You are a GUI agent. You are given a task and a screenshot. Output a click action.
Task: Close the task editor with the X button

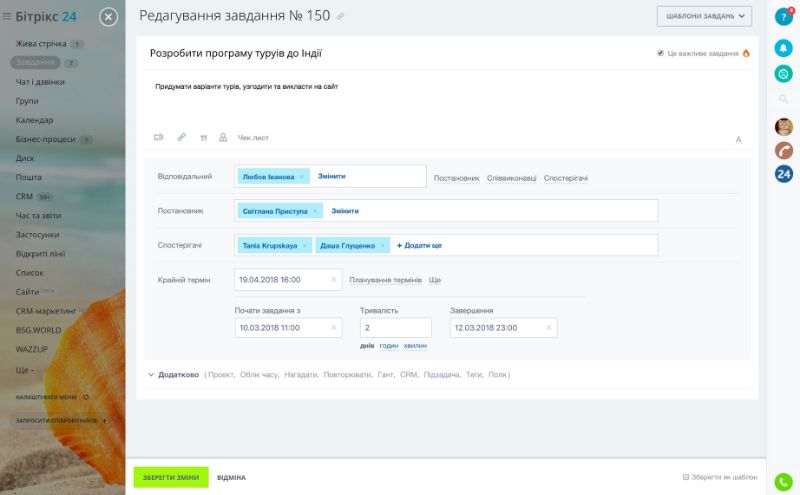(109, 16)
